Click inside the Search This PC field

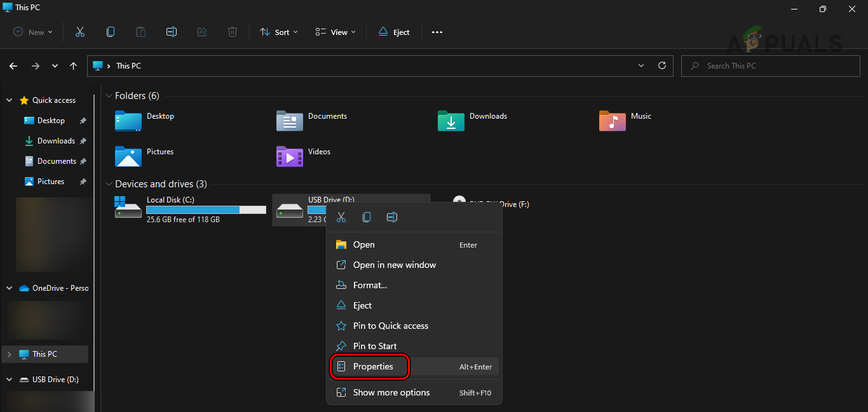(770, 65)
